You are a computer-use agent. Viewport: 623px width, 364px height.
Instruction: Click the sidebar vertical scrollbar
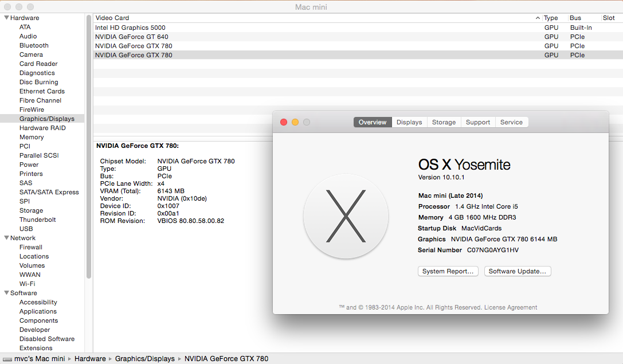[89, 146]
